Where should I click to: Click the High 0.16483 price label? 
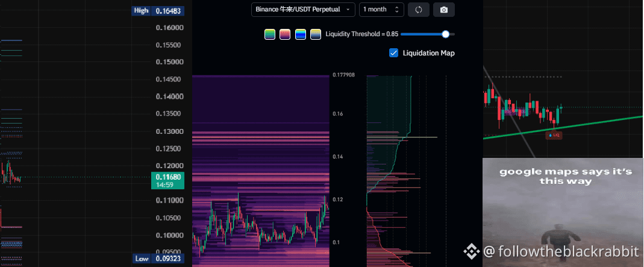(x=158, y=11)
